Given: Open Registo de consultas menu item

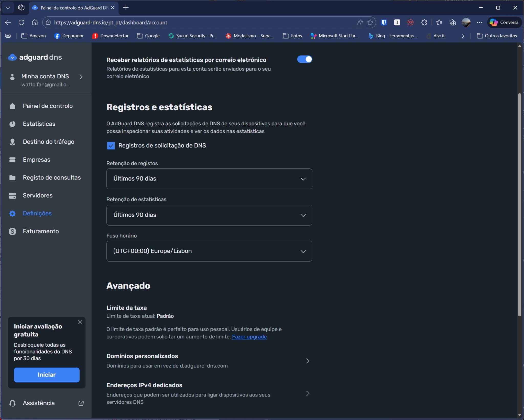Looking at the screenshot, I should [51, 178].
